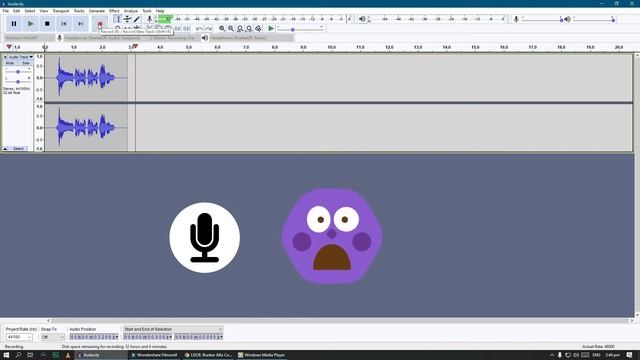
Task: Switch to Wondershare Filmora in the taskbar
Action: tap(154, 355)
